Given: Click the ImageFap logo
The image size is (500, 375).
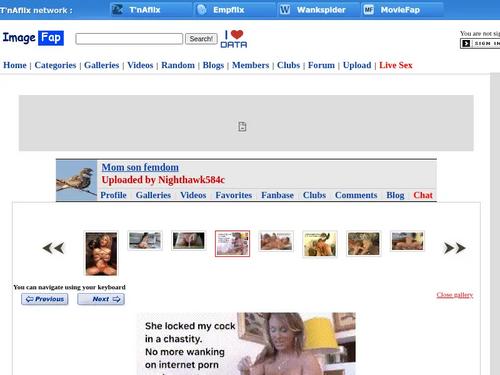Looking at the screenshot, I should point(33,38).
